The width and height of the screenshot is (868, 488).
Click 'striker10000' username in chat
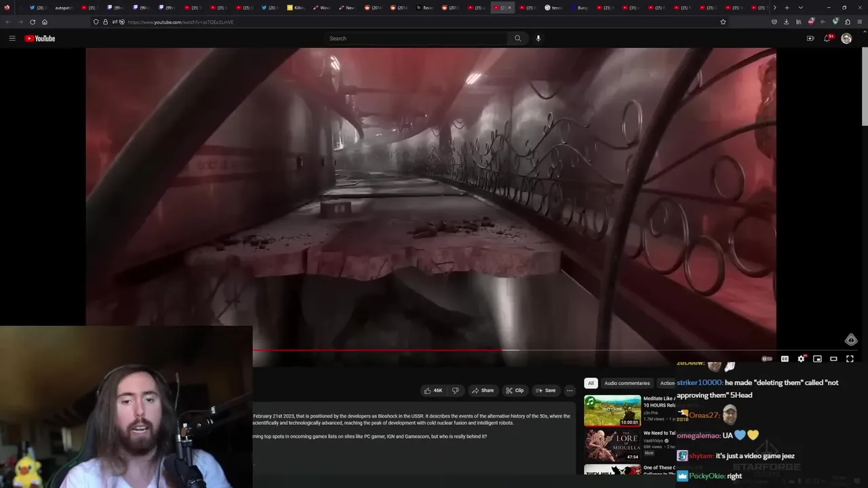[x=699, y=382]
